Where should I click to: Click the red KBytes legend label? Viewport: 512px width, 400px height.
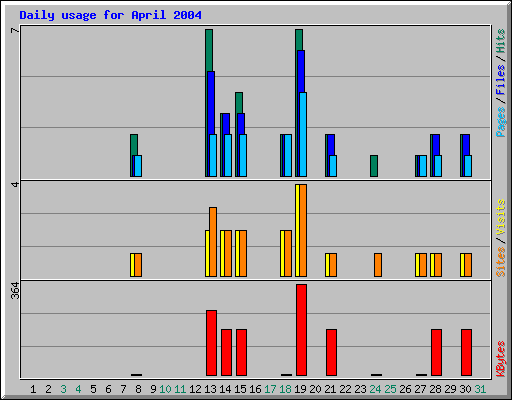coord(501,359)
